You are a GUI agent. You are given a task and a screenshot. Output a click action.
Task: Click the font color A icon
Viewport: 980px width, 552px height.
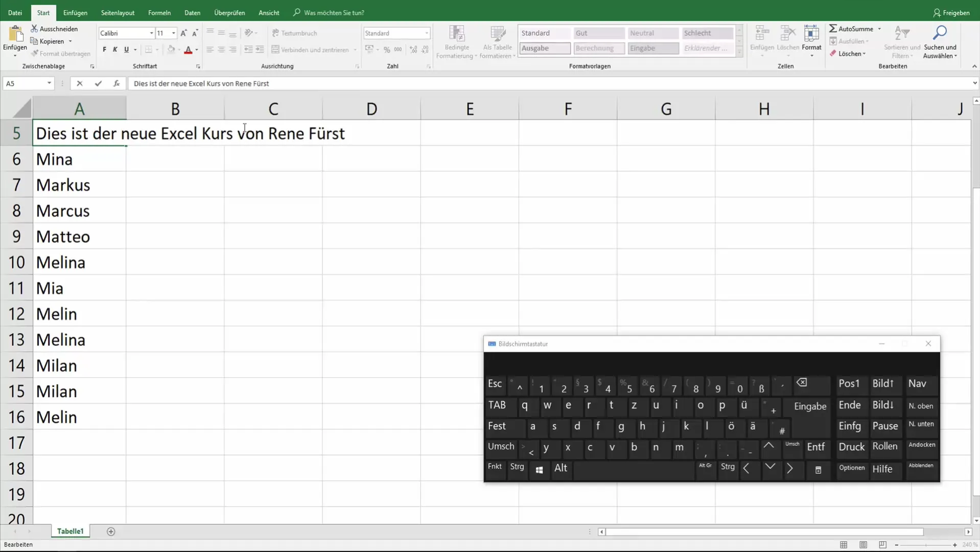(188, 50)
